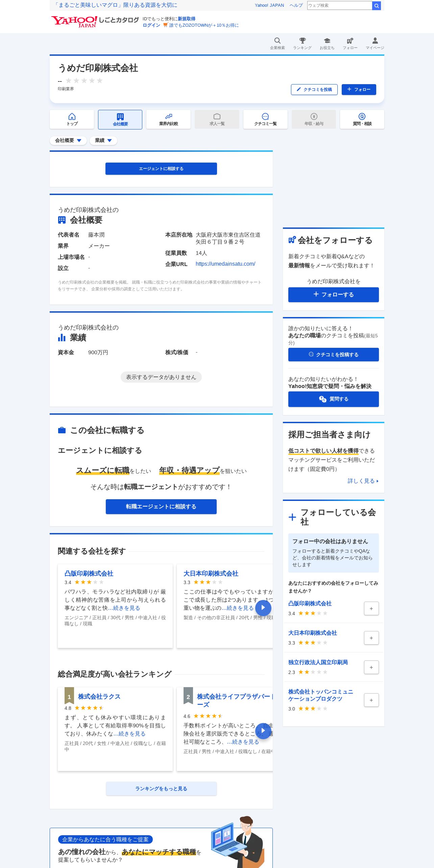This screenshot has height=868, width=434.
Task: Follow 凸版印刷株式会社 with plus toggle
Action: pyautogui.click(x=371, y=608)
